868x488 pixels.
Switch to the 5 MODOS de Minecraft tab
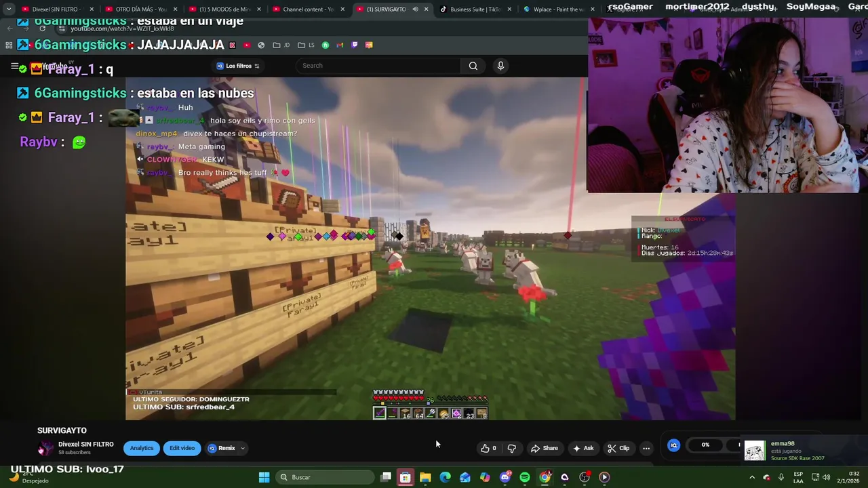point(224,9)
